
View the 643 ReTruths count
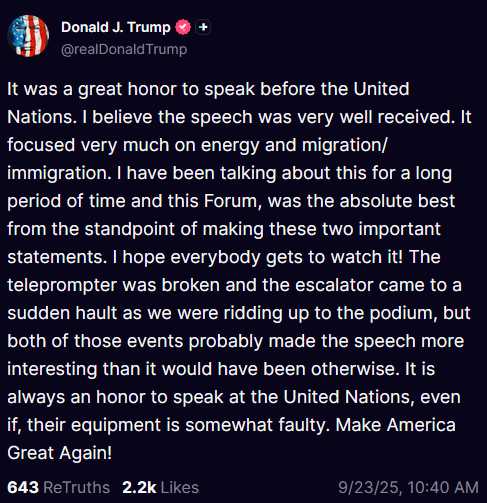pyautogui.click(x=23, y=487)
